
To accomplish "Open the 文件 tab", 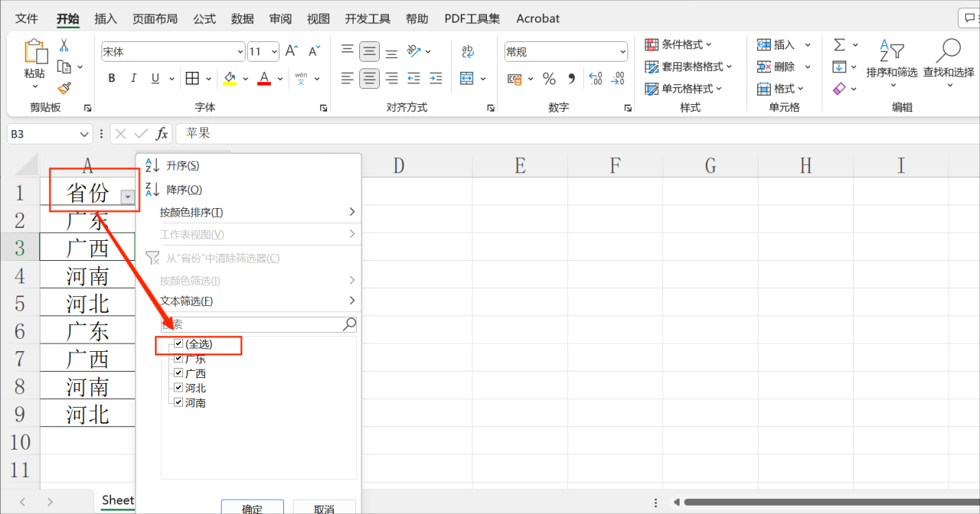I will tap(27, 18).
